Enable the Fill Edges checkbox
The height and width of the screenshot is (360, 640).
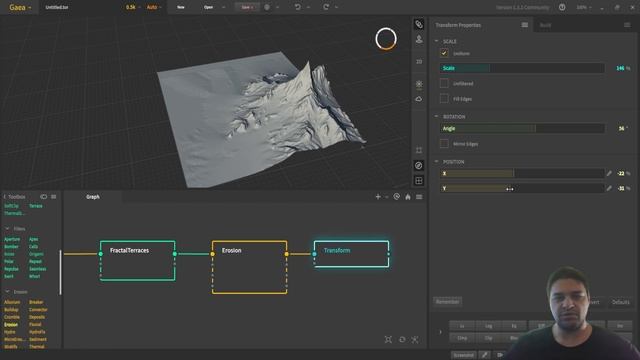444,99
